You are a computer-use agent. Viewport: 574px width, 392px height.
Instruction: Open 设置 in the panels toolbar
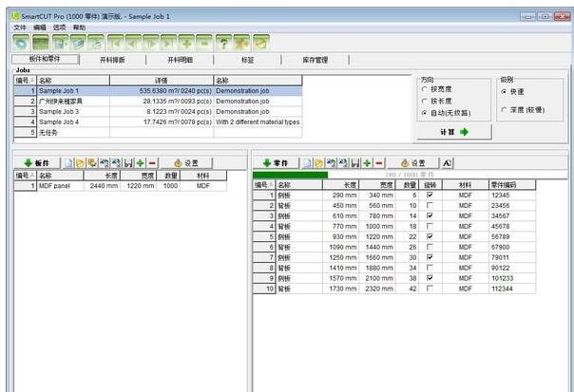pyautogui.click(x=186, y=163)
